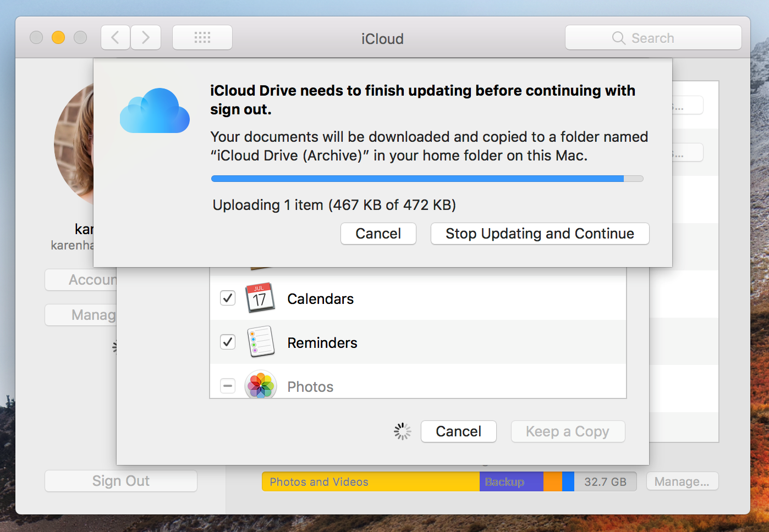The height and width of the screenshot is (532, 769).
Task: Uncheck the Calendars syncing checkbox
Action: click(x=227, y=298)
